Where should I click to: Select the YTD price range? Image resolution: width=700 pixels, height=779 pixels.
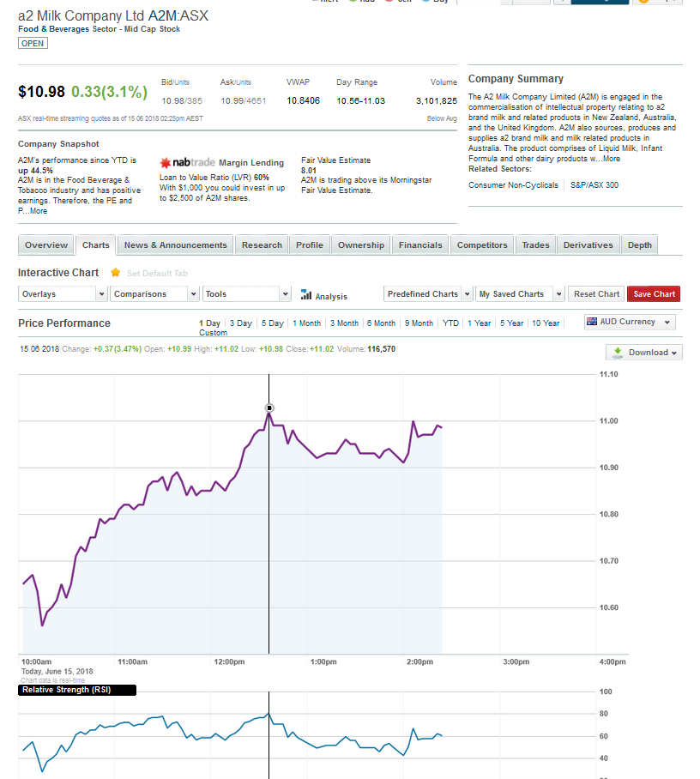point(450,323)
